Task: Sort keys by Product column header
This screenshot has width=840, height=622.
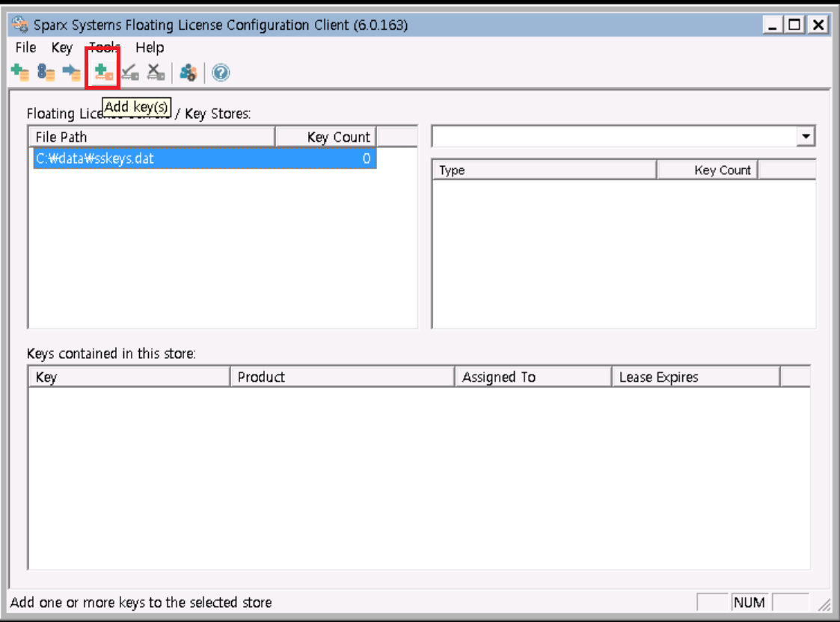Action: 343,377
